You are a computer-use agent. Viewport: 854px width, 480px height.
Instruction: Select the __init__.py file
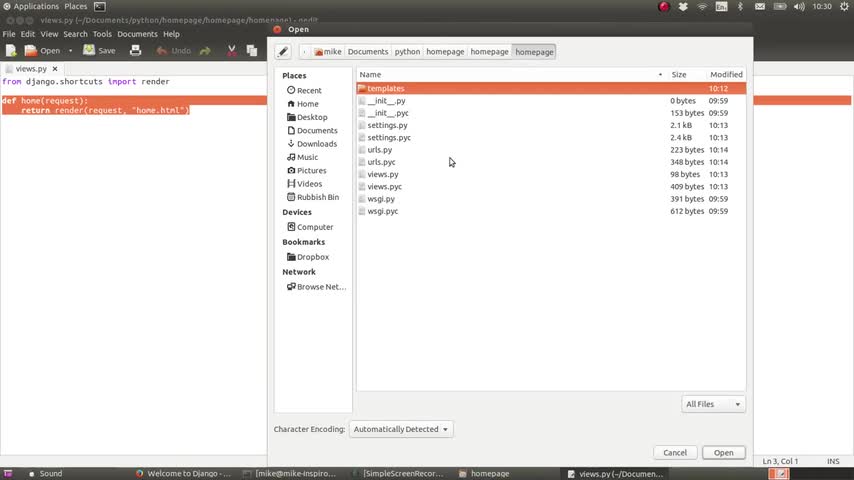click(551, 101)
